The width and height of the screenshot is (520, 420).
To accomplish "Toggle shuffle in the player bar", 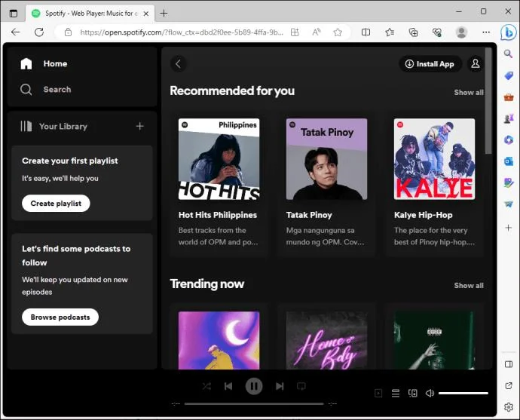I will coord(206,386).
